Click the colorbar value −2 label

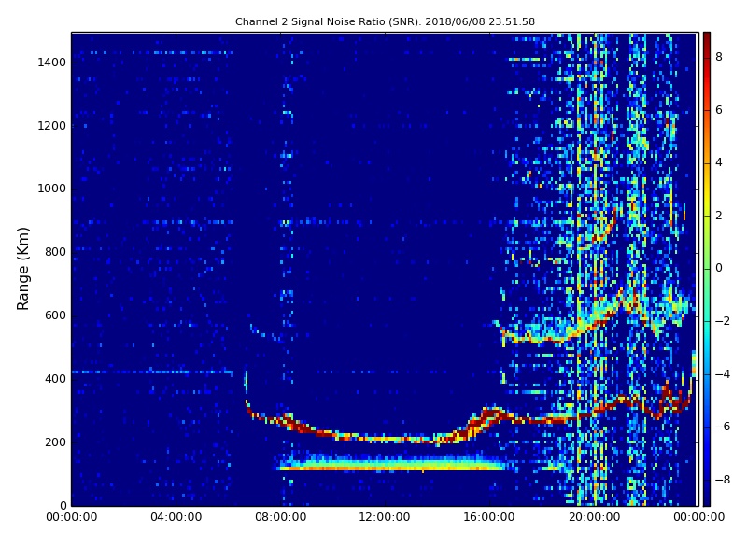pyautogui.click(x=722, y=321)
